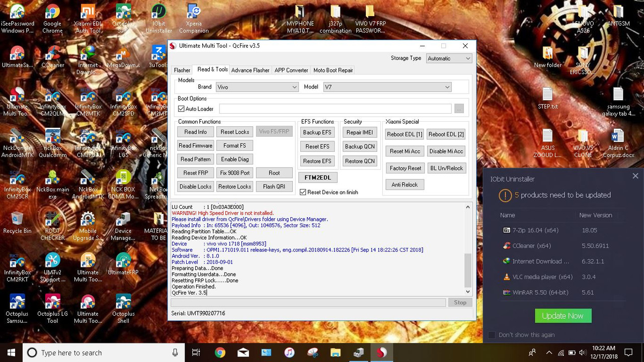Open STEP.txt file on desktop
Screen dimensions: 644x362
tap(547, 98)
